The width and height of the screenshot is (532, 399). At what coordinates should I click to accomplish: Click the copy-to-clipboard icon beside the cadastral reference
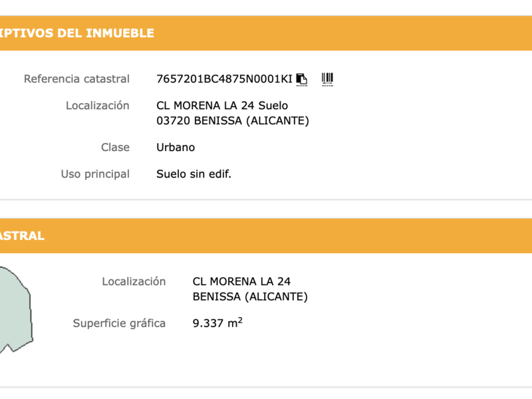coord(302,78)
